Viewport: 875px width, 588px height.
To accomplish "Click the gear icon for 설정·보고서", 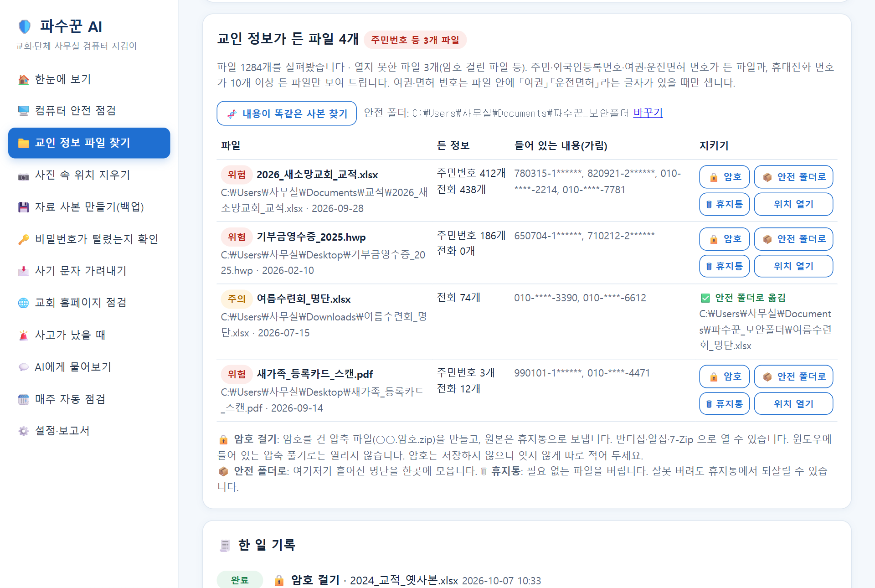I will click(23, 431).
